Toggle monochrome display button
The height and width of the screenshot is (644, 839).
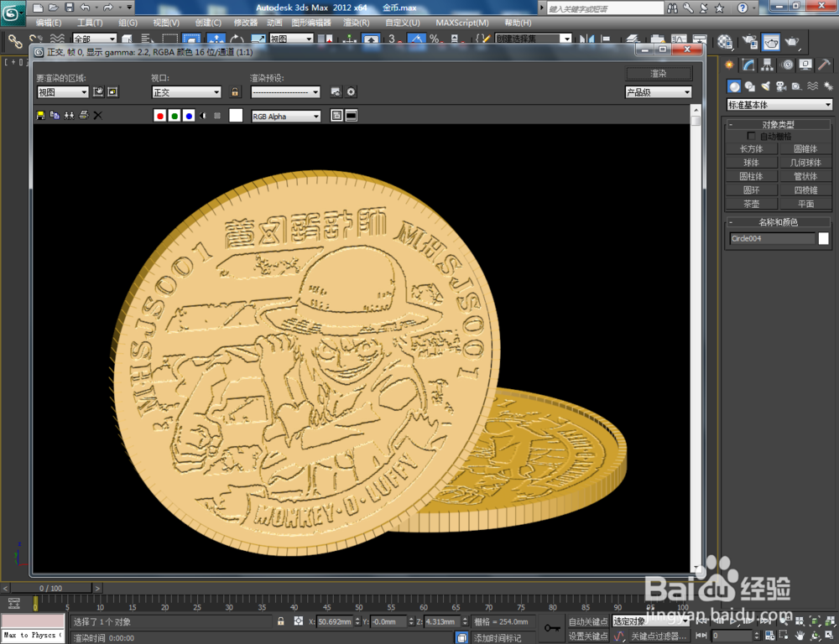click(217, 116)
